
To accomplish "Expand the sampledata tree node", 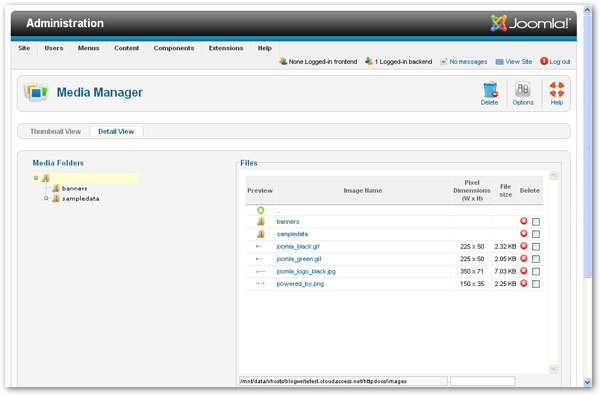I will tap(46, 198).
